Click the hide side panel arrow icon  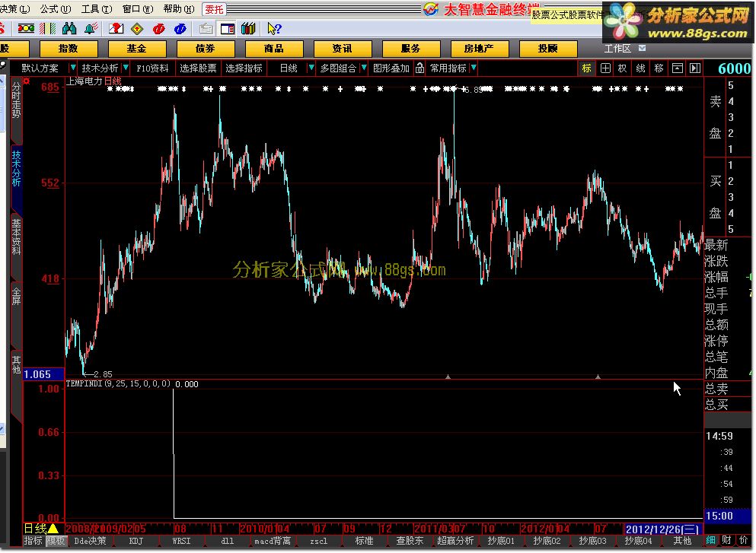695,68
